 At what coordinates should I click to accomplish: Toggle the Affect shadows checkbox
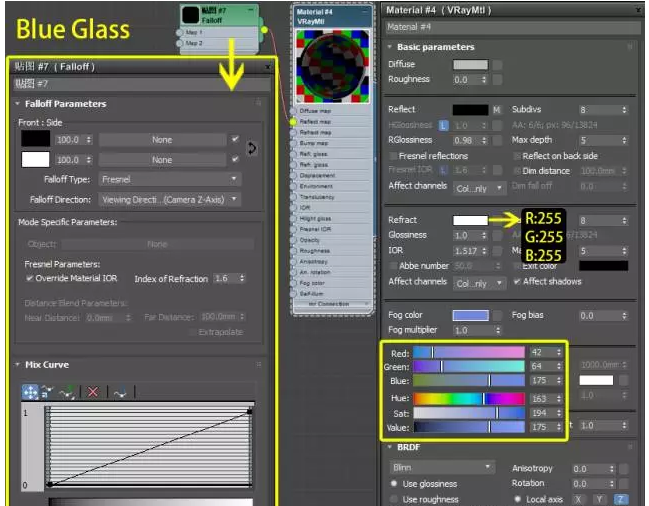click(517, 282)
